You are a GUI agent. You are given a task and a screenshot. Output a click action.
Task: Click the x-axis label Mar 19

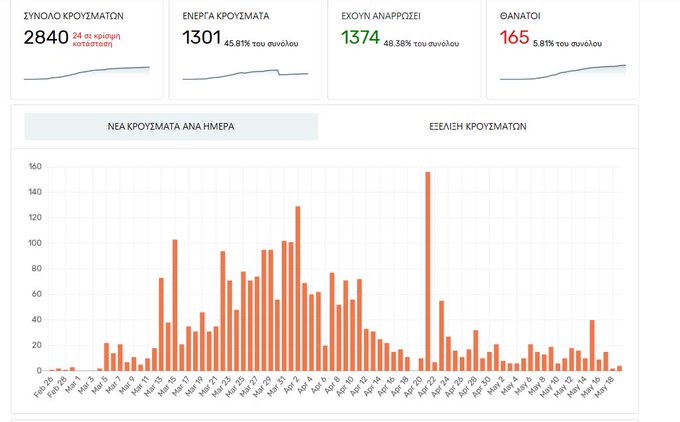[x=194, y=386]
